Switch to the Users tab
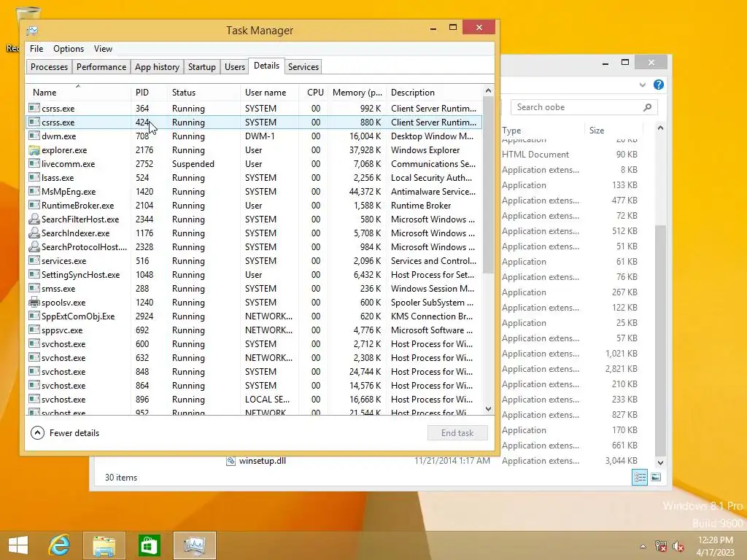Screen dimensions: 747x560 click(x=235, y=66)
